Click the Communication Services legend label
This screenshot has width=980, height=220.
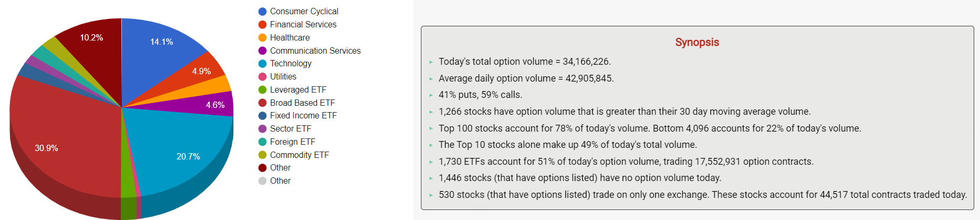(x=315, y=51)
